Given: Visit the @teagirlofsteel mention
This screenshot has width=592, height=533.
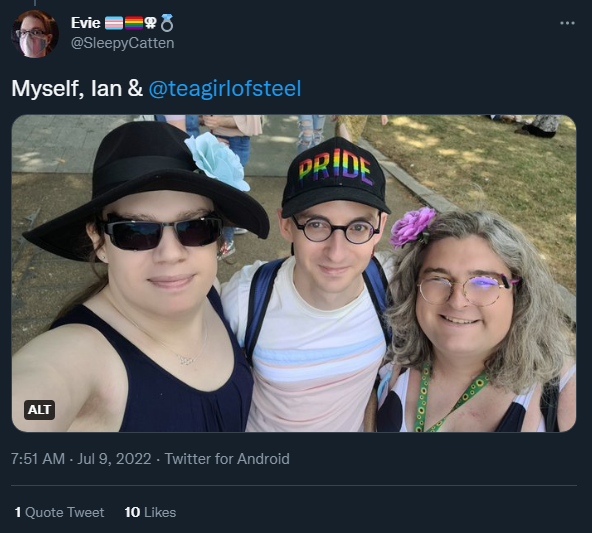Looking at the screenshot, I should tap(225, 89).
